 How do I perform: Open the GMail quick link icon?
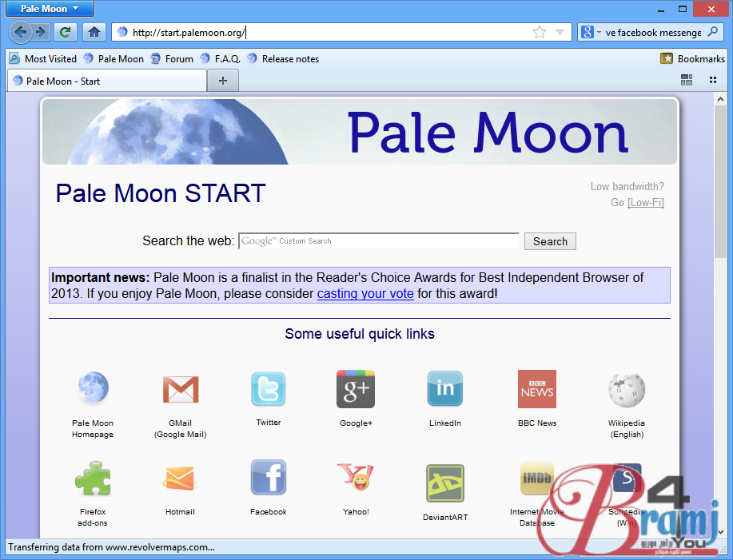180,389
